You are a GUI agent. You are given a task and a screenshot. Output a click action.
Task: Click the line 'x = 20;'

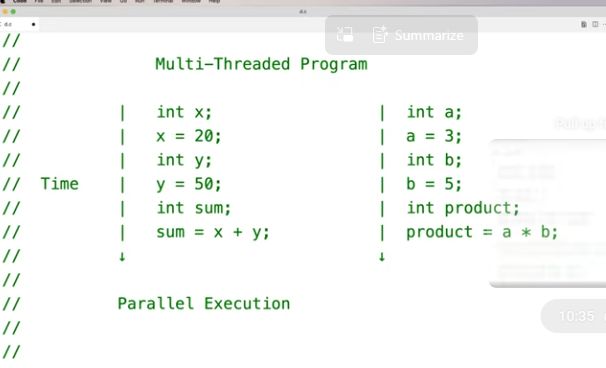(189, 136)
